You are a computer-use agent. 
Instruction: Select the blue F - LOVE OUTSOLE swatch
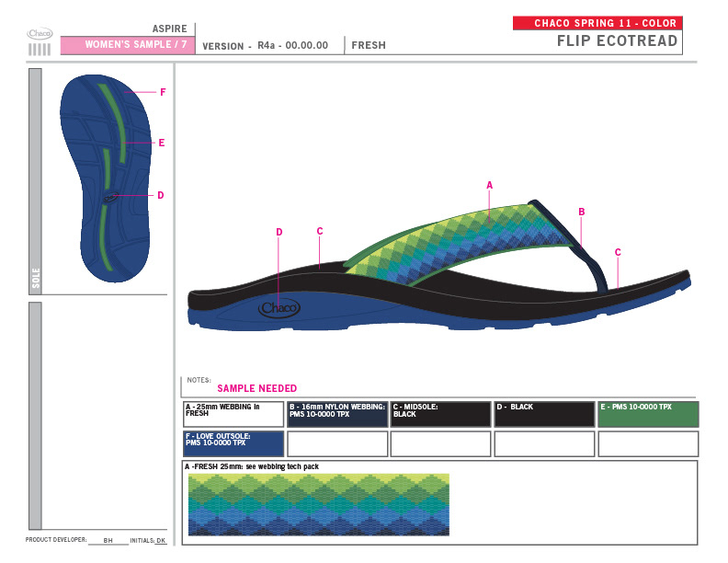[233, 443]
